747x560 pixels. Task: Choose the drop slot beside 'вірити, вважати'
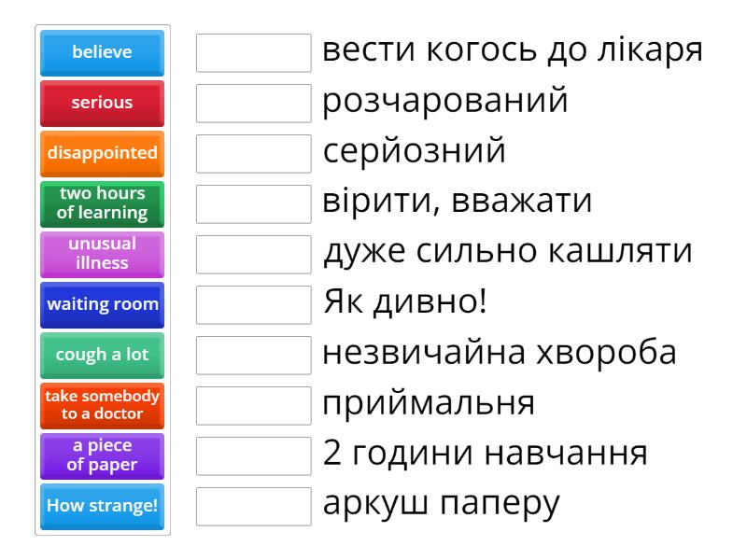click(254, 204)
